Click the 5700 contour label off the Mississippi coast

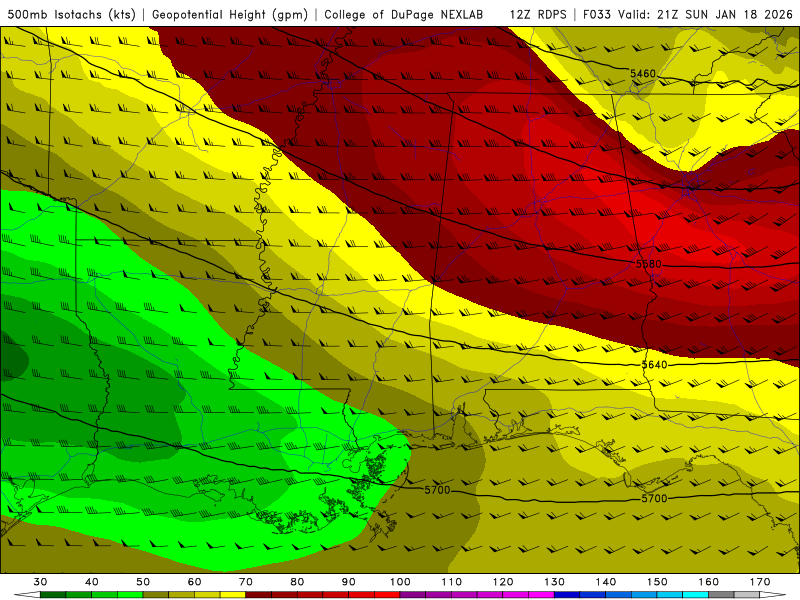(437, 490)
